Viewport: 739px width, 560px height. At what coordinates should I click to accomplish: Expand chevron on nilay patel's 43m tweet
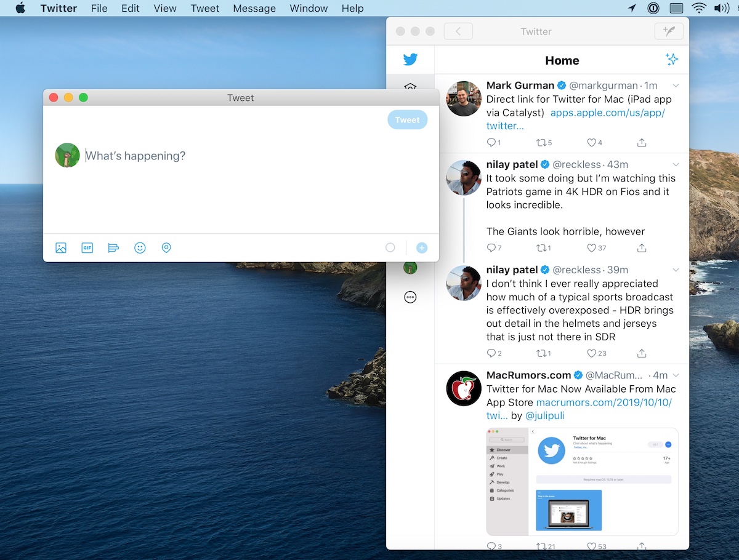click(x=676, y=165)
